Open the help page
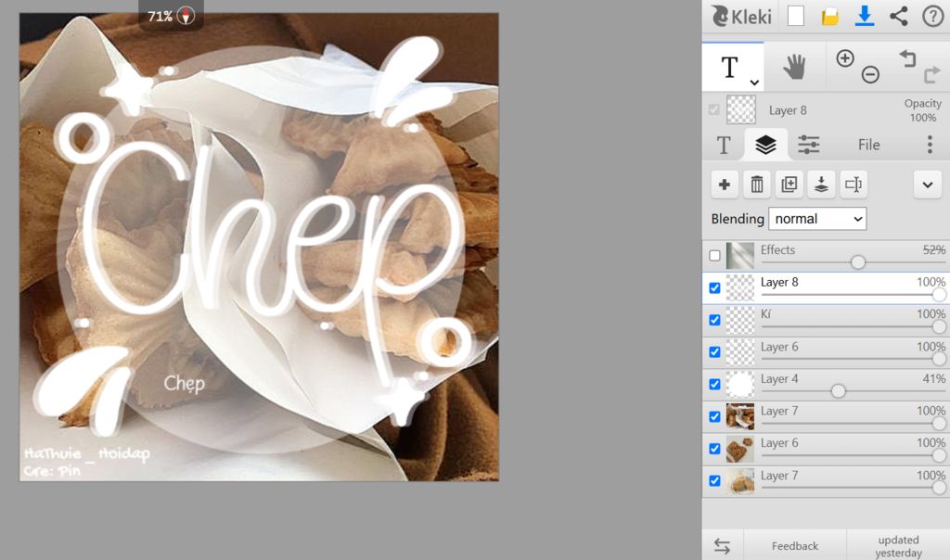Viewport: 950px width, 560px height. point(933,17)
